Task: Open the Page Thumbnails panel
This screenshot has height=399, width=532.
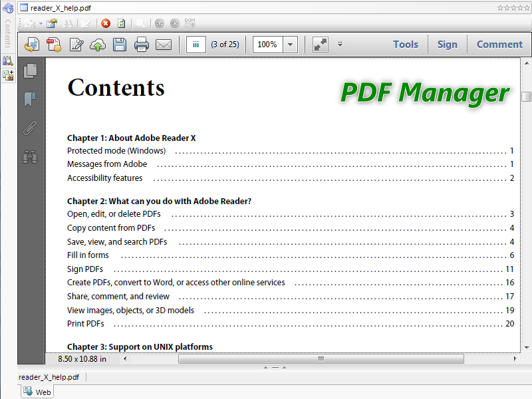Action: click(30, 71)
